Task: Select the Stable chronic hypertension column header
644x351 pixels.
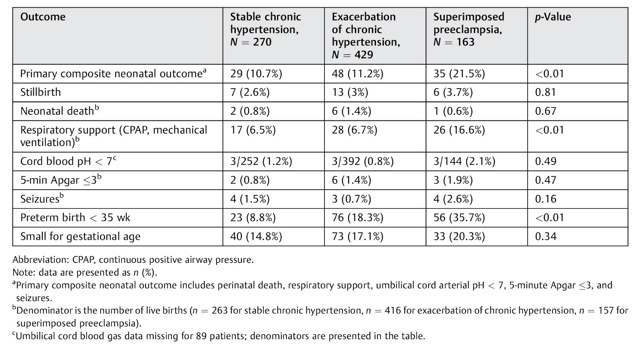Action: pyautogui.click(x=265, y=29)
